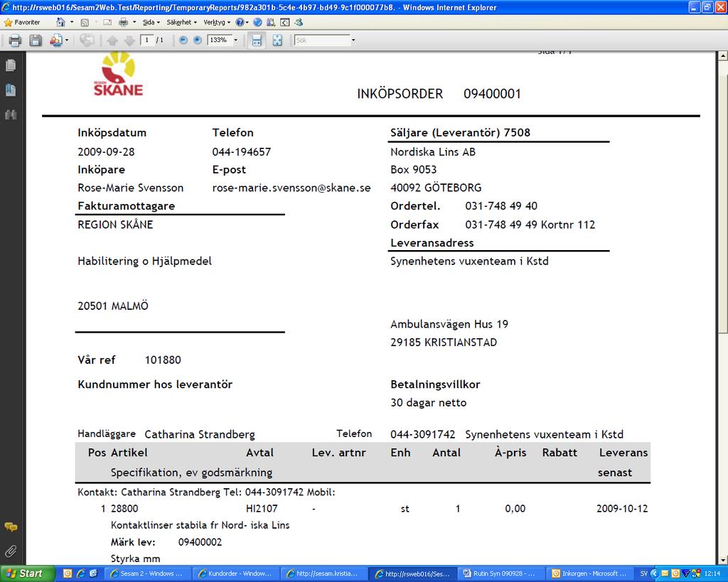Screen dimensions: 728x582
Task: Click the PDF print icon
Action: pos(15,41)
